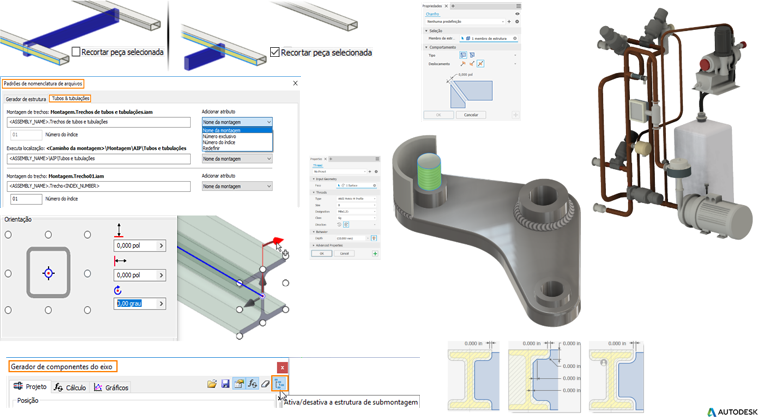The image size is (758, 417).
Task: Check the unchecked Recortar peça selecionada box
Action: (x=76, y=51)
